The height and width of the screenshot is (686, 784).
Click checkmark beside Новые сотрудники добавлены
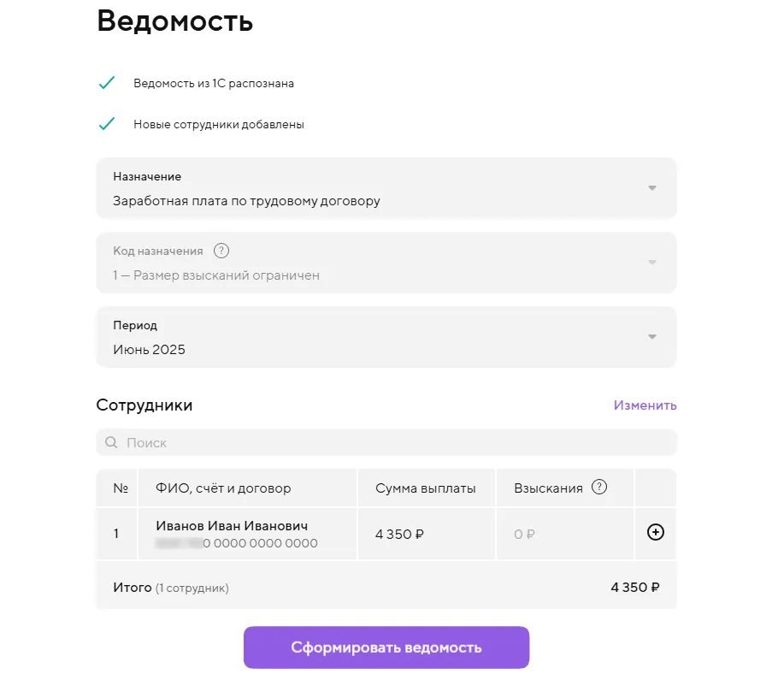click(x=107, y=124)
